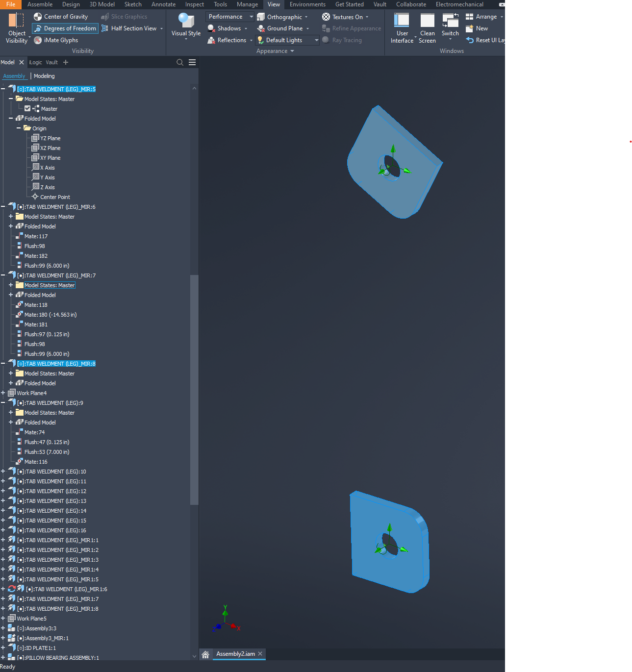Viewport: 632px width, 672px height.
Task: Click the Ground Plane icon
Action: point(260,28)
